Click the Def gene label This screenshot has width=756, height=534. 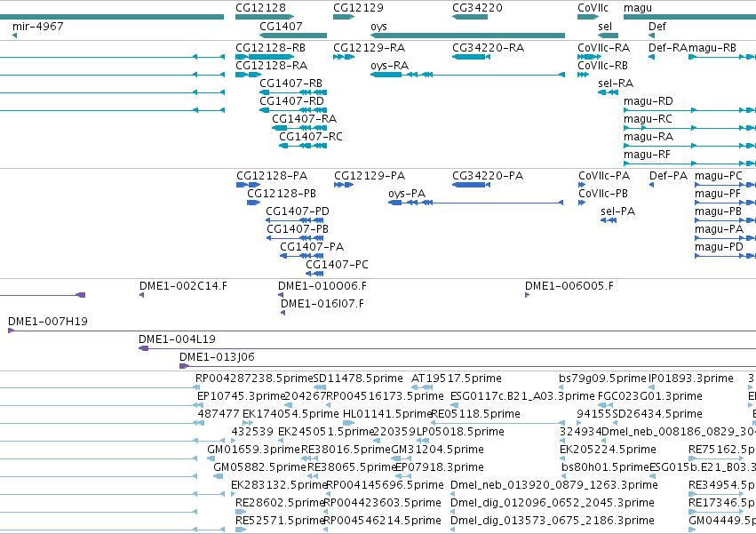pos(657,27)
